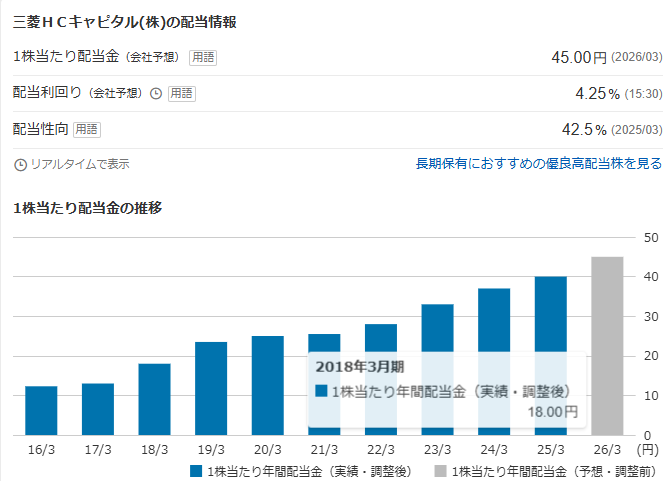Click blue legend swatch for 実績・調整後
Screen dimensions: 669x481
196,471
